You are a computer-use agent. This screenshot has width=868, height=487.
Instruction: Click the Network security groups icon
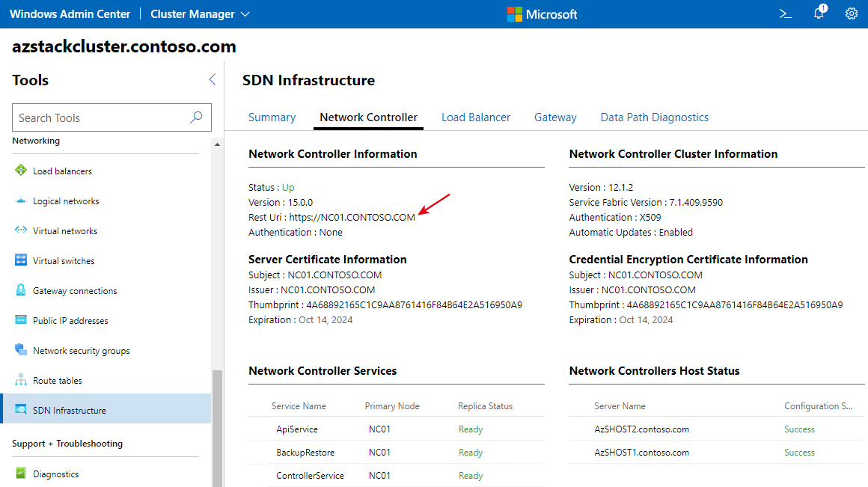[21, 350]
